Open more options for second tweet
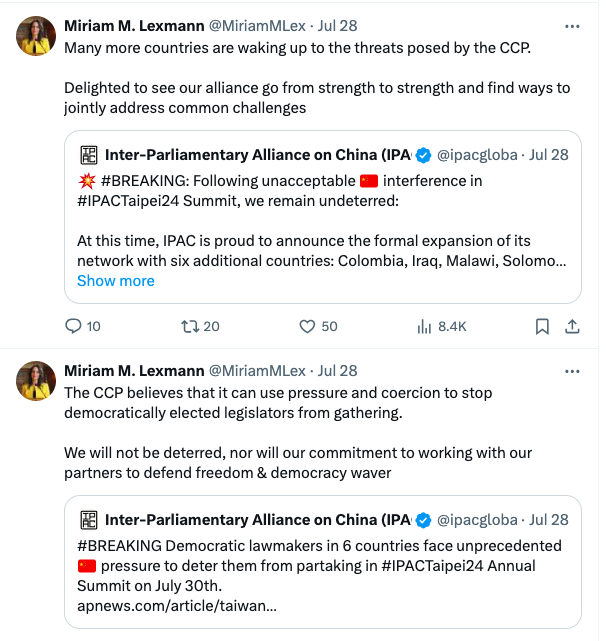 [572, 370]
